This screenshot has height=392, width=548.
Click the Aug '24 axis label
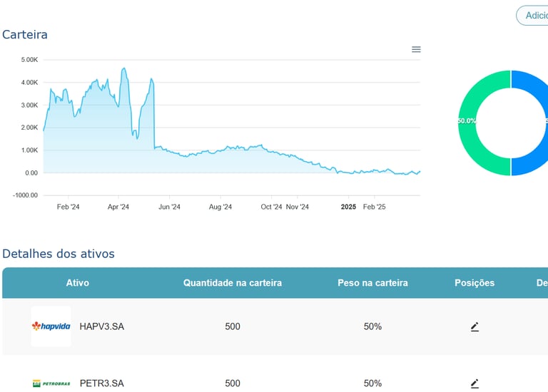220,207
